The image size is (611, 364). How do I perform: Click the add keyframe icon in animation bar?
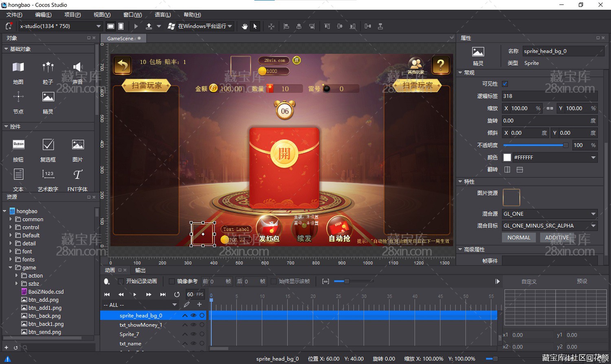[x=107, y=281]
